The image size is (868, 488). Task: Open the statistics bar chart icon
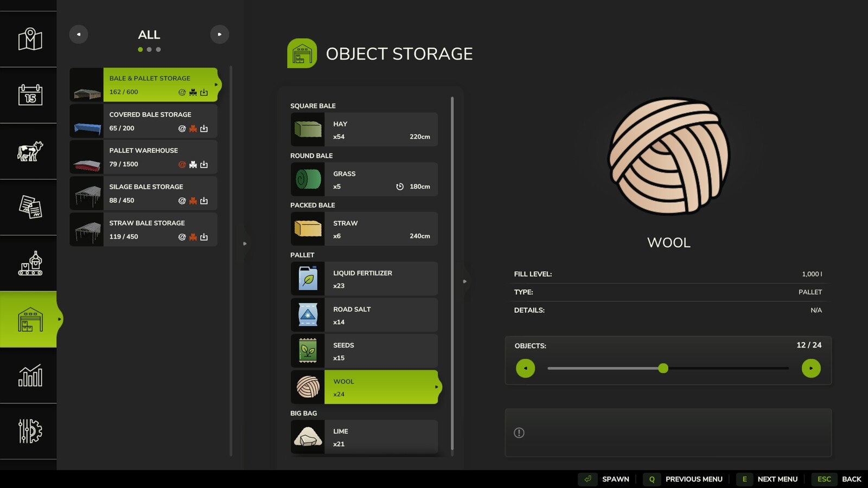[x=29, y=375]
